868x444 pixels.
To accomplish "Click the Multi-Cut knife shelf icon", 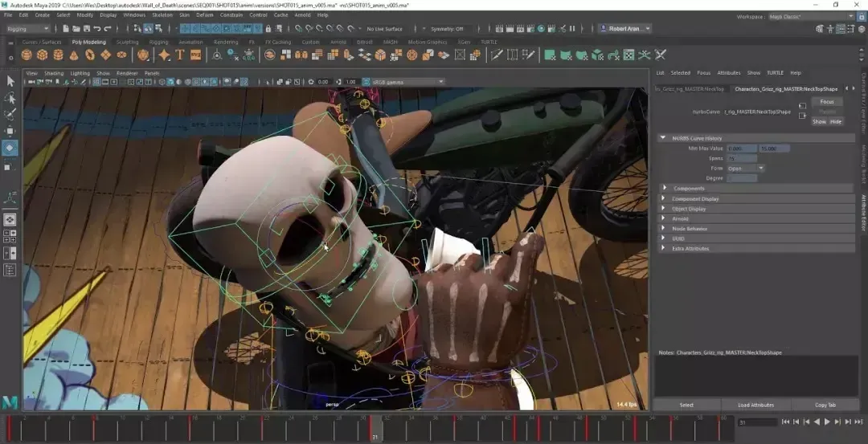I will coord(497,55).
